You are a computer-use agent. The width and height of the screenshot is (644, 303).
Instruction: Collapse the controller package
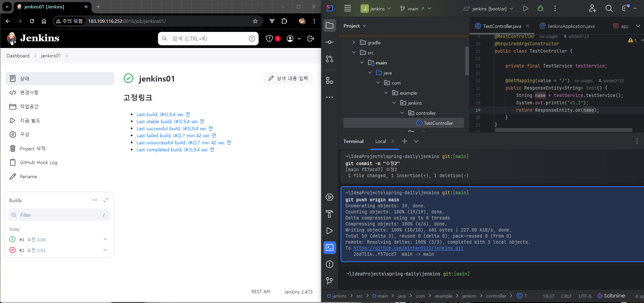point(402,113)
